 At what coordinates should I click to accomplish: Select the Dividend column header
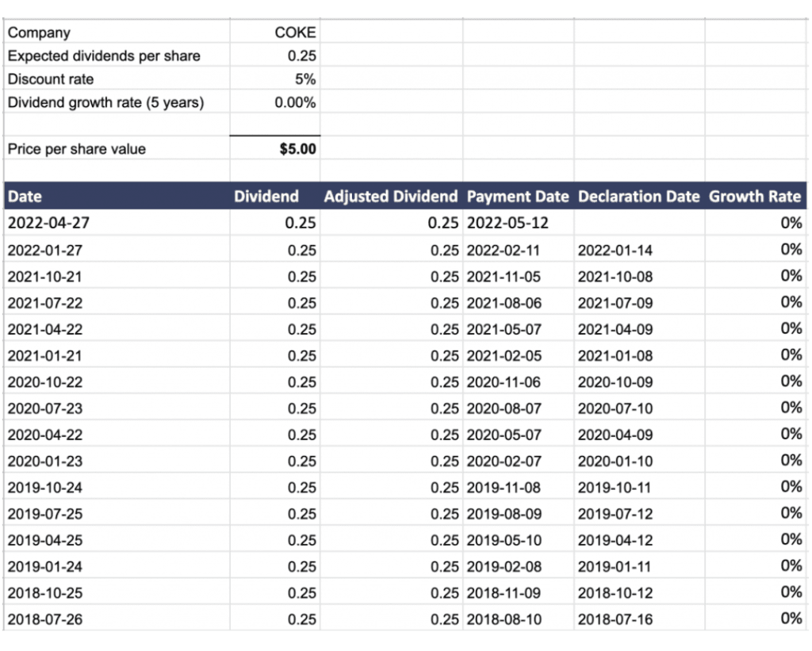tap(266, 197)
